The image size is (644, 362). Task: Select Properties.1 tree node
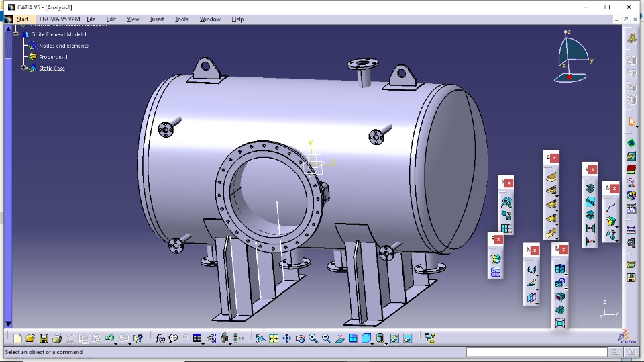pyautogui.click(x=54, y=57)
